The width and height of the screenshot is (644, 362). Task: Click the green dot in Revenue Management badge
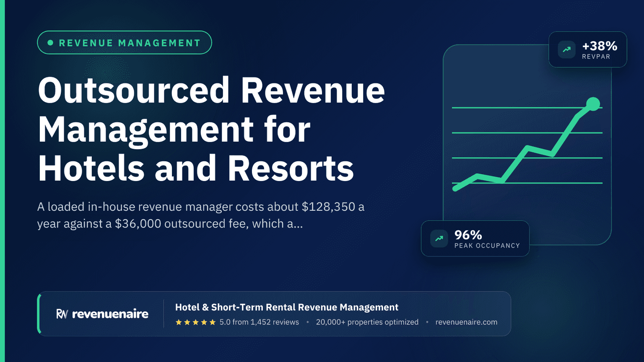tap(50, 43)
